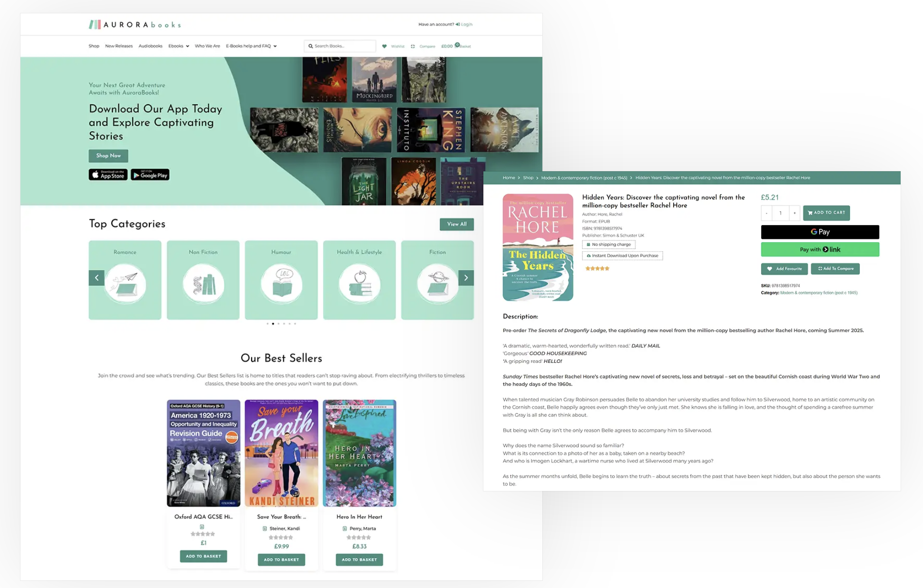Open New Releases menu item
Image resolution: width=923 pixels, height=588 pixels.
pyautogui.click(x=119, y=46)
